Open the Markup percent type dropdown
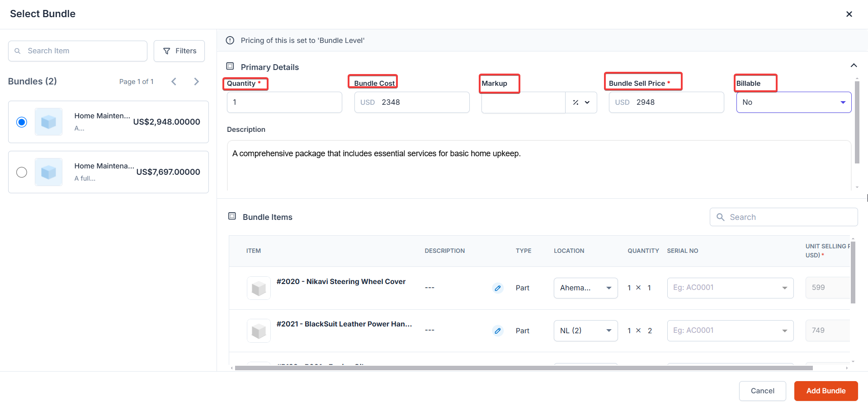This screenshot has height=410, width=868. (x=581, y=102)
